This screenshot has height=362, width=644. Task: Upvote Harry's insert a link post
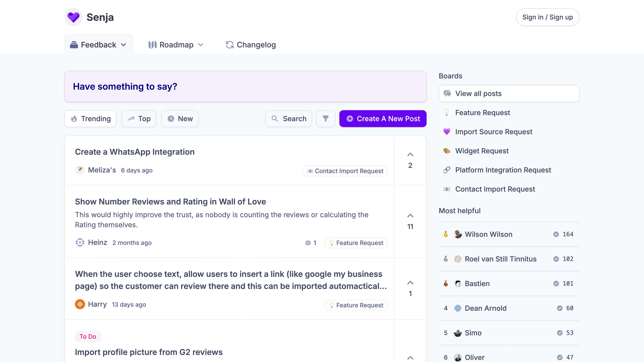pos(410,283)
